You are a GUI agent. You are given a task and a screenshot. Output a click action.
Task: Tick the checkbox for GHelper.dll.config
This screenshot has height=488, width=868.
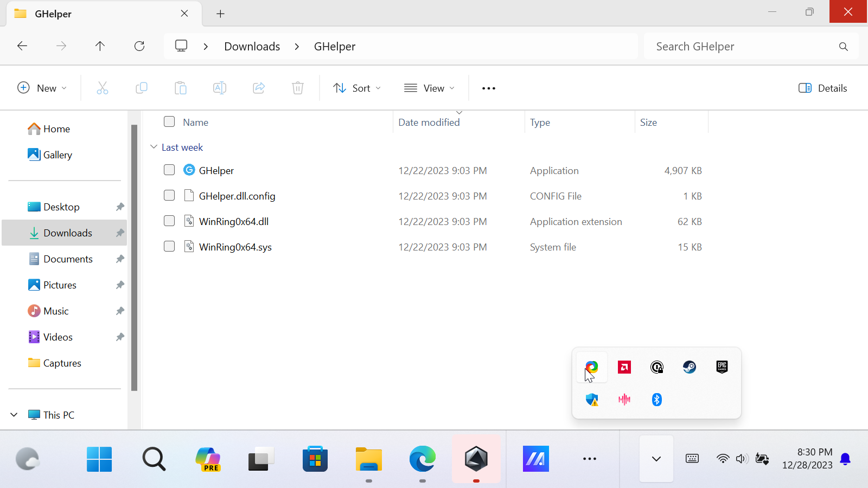click(x=169, y=195)
